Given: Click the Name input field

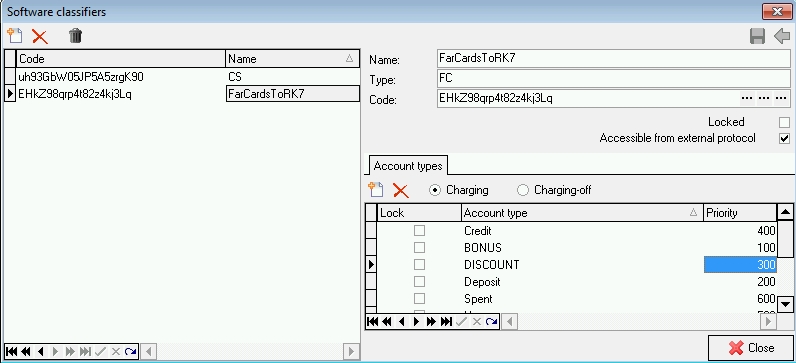Looking at the screenshot, I should tap(613, 58).
